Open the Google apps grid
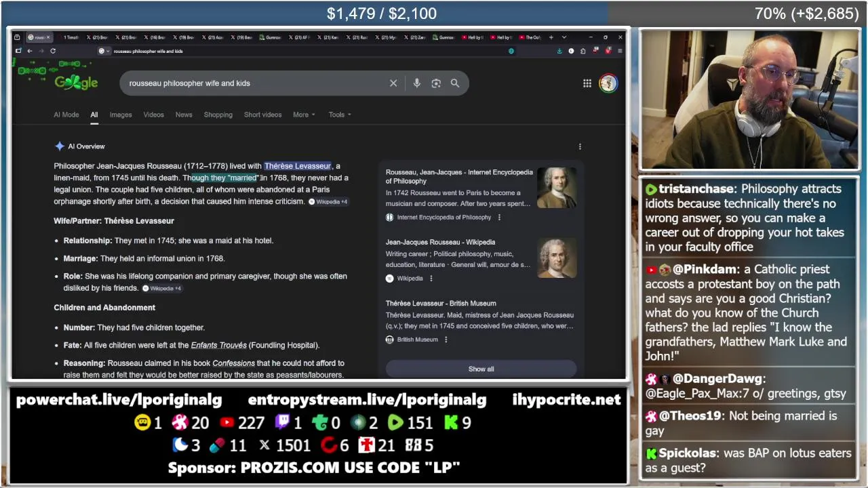The width and height of the screenshot is (868, 488). [x=587, y=83]
